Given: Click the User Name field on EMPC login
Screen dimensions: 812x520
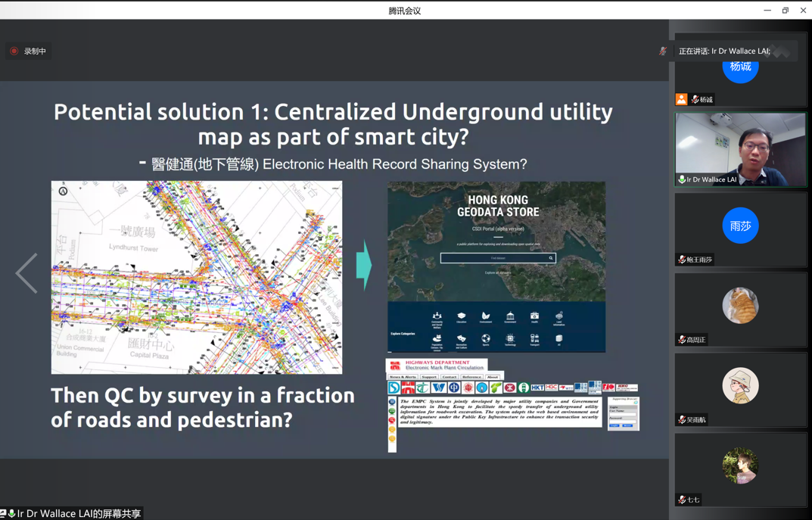Looking at the screenshot, I should [x=623, y=414].
